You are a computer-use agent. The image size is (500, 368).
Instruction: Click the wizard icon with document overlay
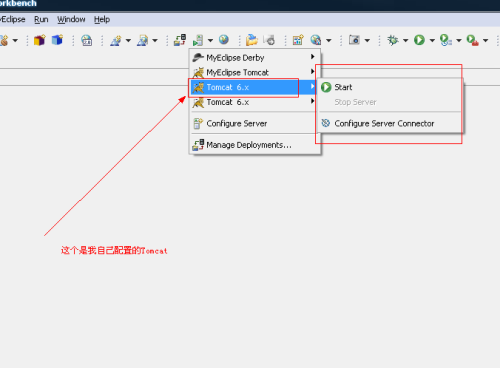click(x=142, y=40)
